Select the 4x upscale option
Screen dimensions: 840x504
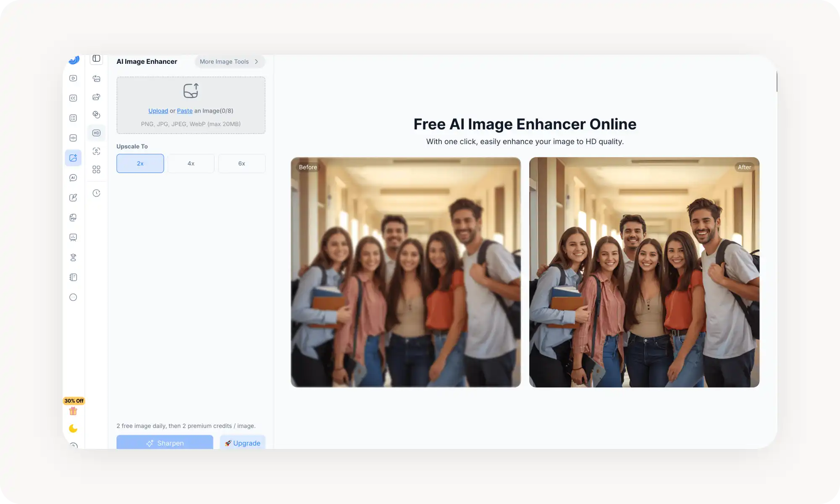tap(191, 163)
